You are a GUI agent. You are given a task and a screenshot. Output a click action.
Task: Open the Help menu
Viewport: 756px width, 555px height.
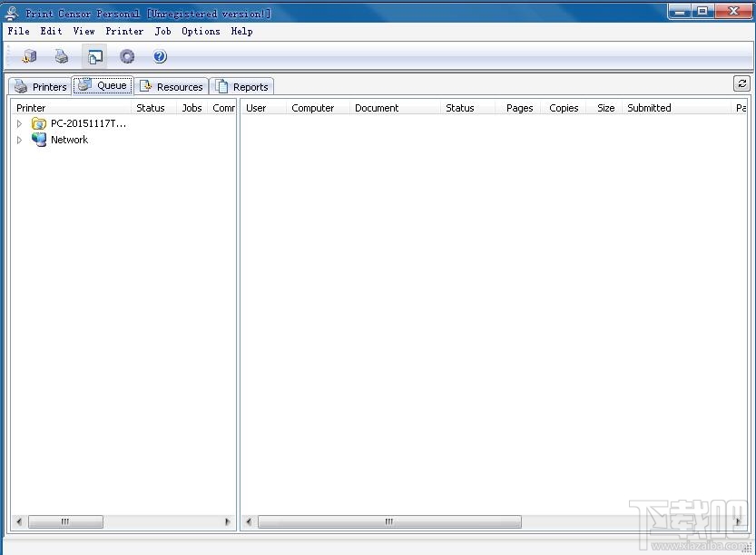[x=241, y=32]
